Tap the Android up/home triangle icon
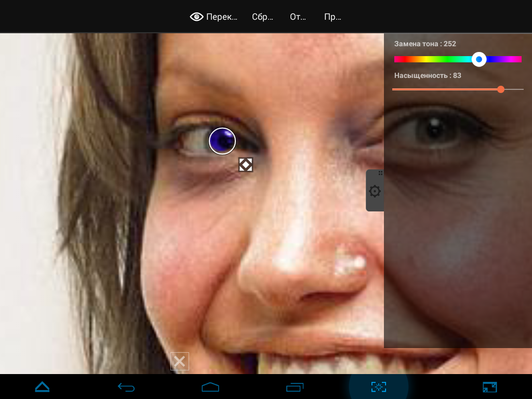This screenshot has height=399, width=532. (x=43, y=387)
